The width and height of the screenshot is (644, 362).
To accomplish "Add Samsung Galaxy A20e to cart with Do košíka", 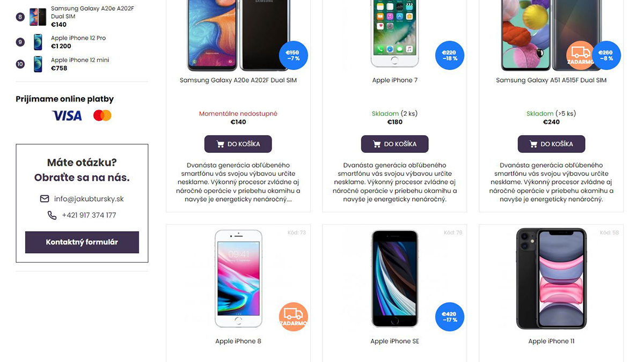I will click(238, 144).
